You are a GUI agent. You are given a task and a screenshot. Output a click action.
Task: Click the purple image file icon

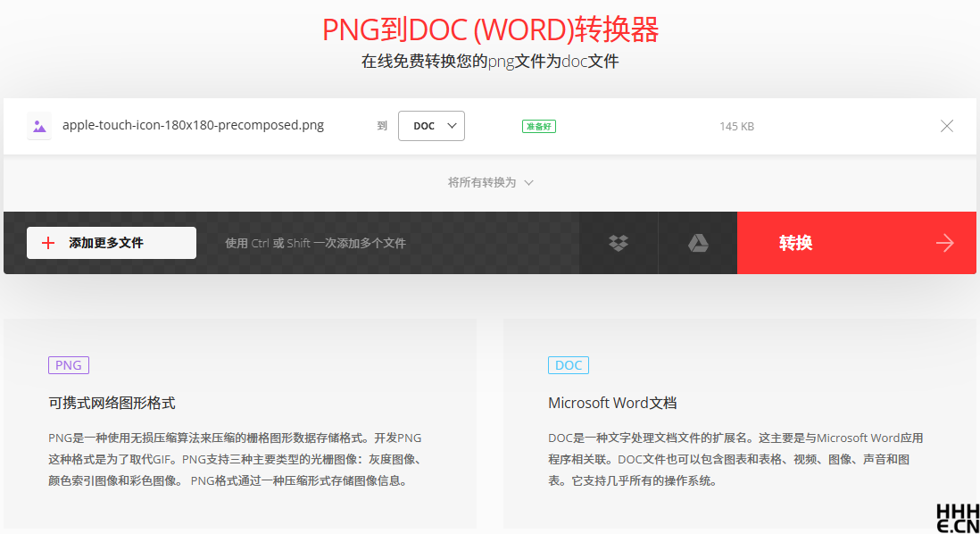click(39, 126)
